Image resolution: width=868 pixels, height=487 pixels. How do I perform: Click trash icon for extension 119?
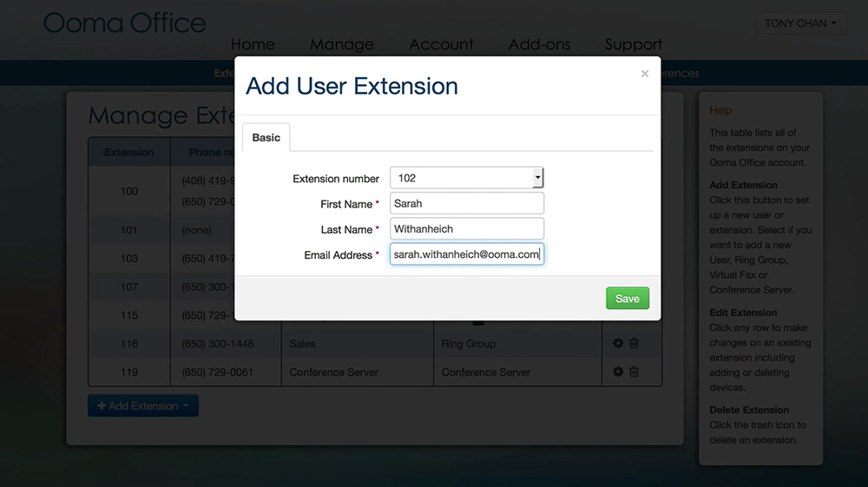point(635,372)
